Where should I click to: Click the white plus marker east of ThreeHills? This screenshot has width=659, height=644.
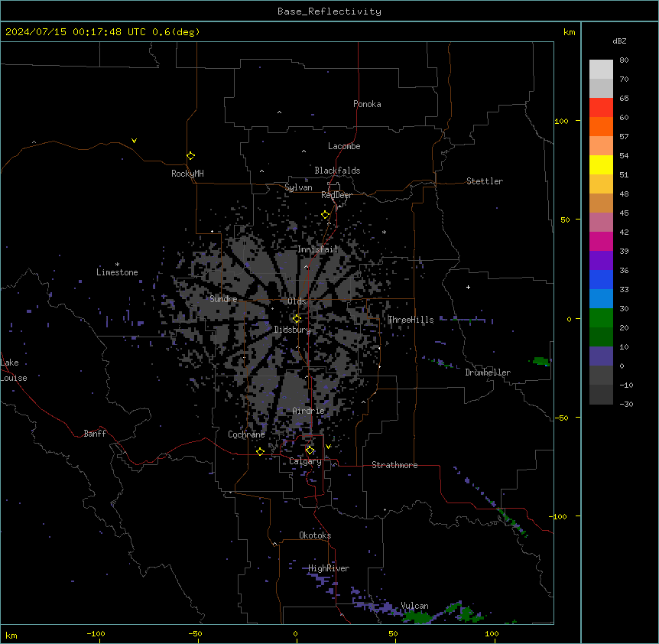[x=468, y=287]
